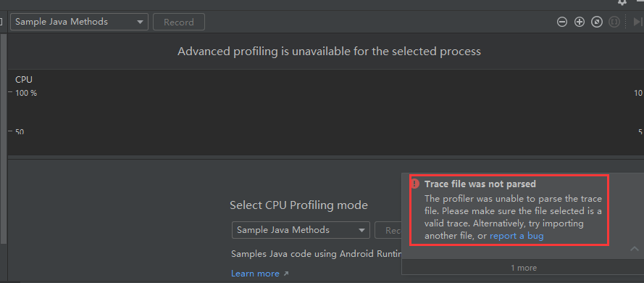Click the red error icon in notification

click(415, 184)
